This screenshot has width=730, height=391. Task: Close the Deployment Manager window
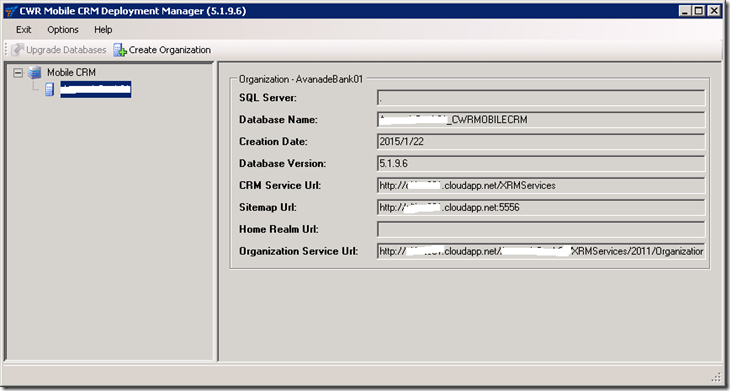[714, 11]
